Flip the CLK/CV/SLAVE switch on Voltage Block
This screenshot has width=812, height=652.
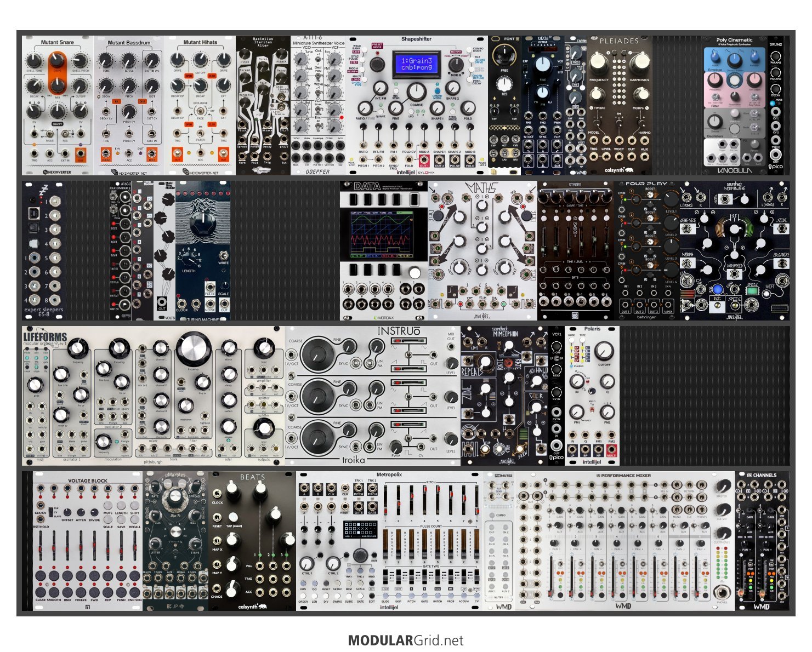tap(51, 512)
